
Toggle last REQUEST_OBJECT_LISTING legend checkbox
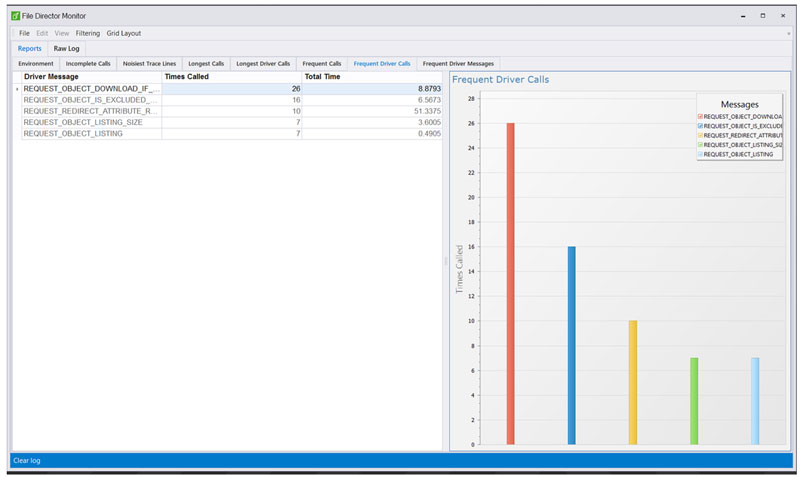700,154
